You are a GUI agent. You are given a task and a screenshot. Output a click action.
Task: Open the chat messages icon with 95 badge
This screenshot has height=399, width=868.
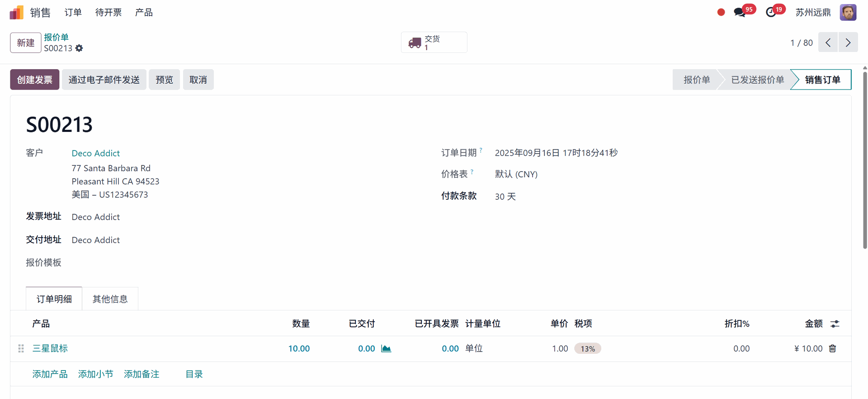point(740,13)
